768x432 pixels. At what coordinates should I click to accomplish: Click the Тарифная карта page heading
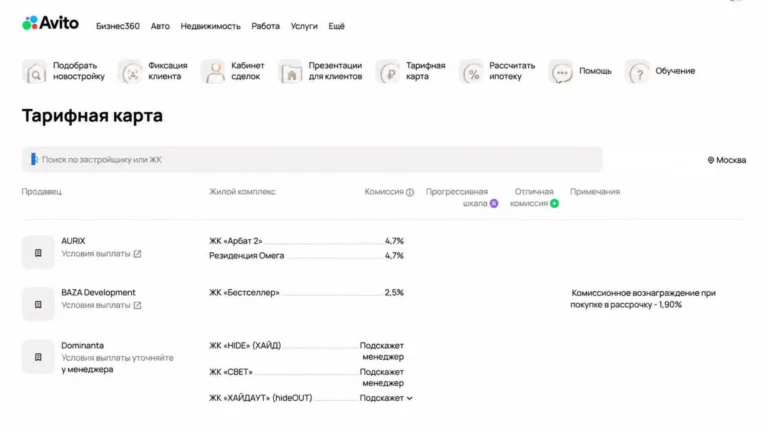pyautogui.click(x=92, y=116)
